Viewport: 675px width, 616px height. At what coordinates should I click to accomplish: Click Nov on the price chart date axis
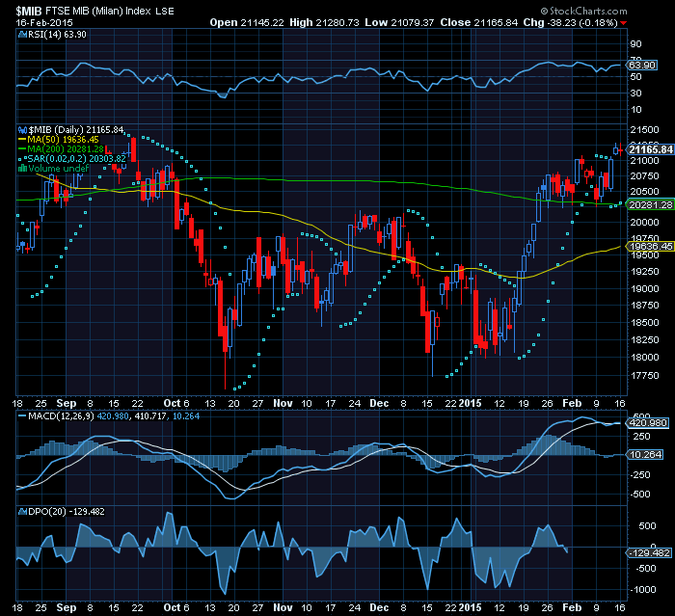point(283,403)
